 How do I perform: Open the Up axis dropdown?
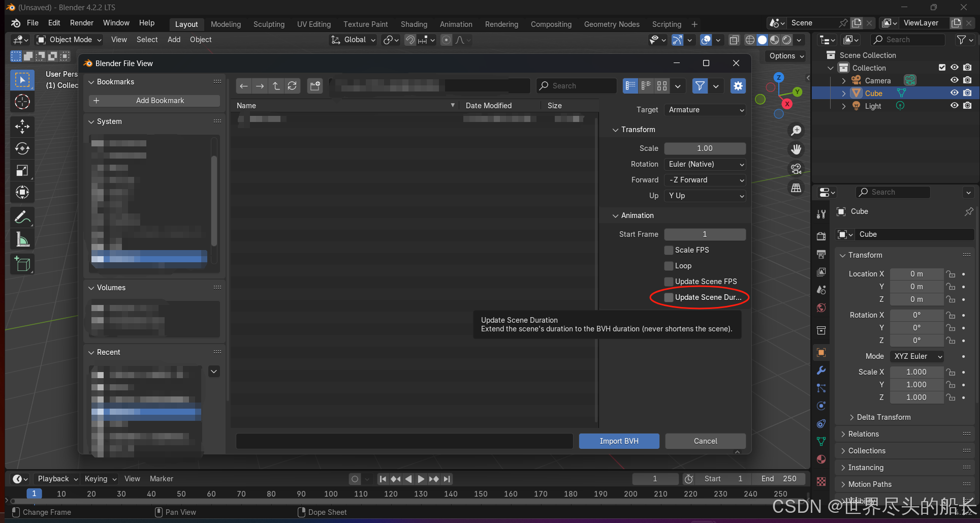[705, 196]
